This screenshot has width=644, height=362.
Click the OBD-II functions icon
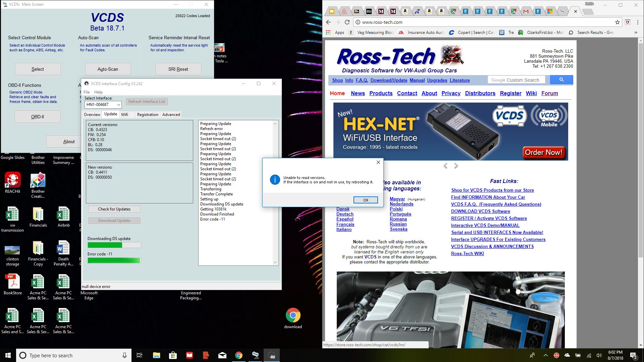38,117
